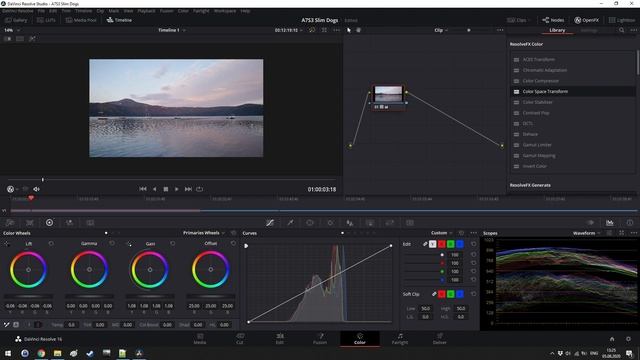
Task: Select the Color Wheels palette icon
Action: click(x=49, y=222)
